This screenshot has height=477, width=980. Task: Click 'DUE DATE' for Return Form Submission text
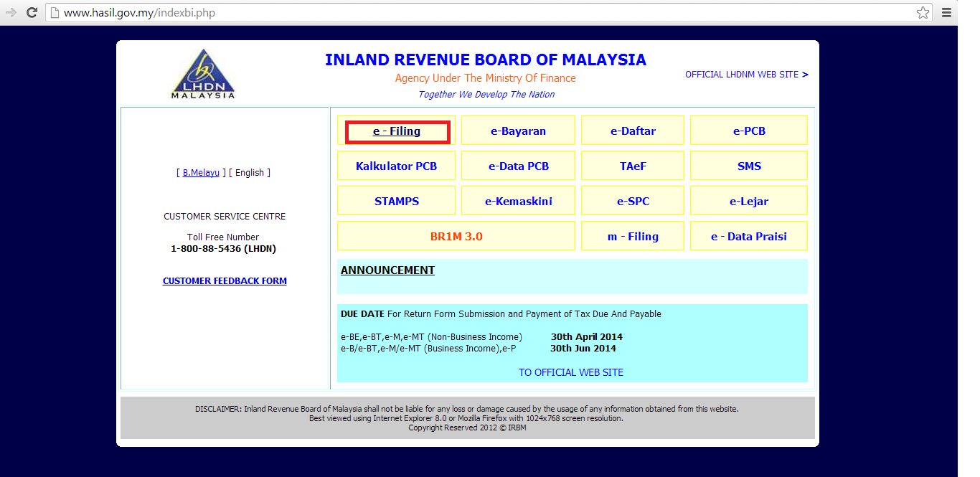(501, 314)
